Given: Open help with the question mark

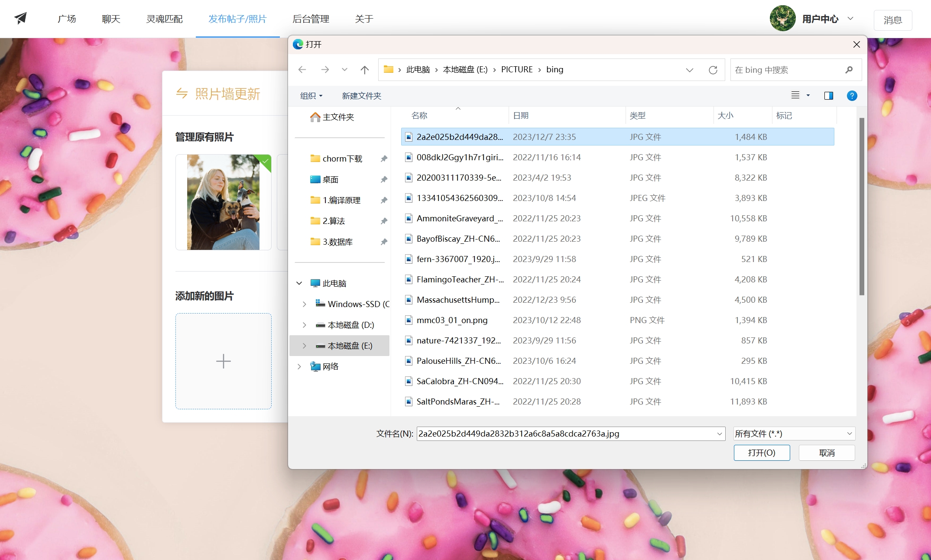Looking at the screenshot, I should tap(852, 96).
